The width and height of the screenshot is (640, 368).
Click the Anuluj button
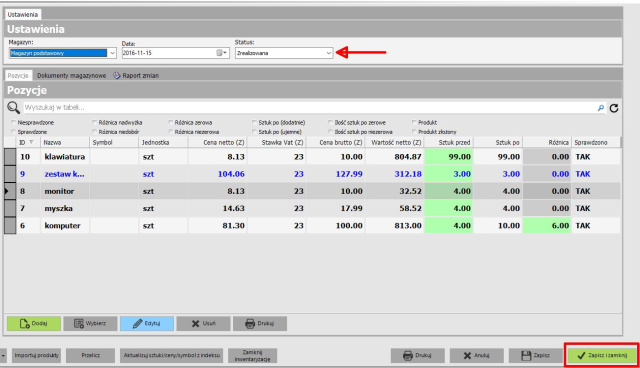tap(477, 355)
